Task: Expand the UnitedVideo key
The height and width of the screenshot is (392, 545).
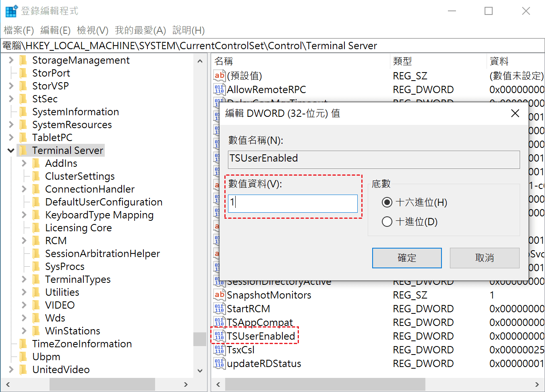Action: click(x=11, y=370)
